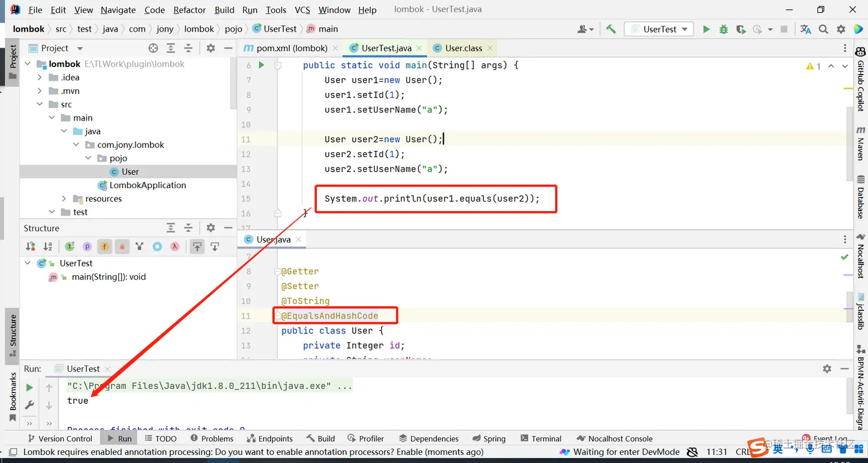The image size is (868, 463).
Task: Run UserTest with coverage
Action: coord(741,29)
